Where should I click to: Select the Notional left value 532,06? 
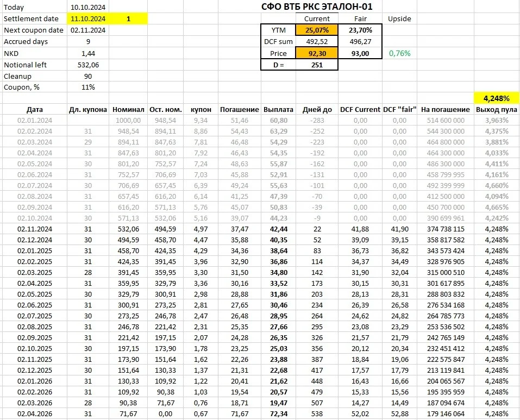(x=88, y=65)
